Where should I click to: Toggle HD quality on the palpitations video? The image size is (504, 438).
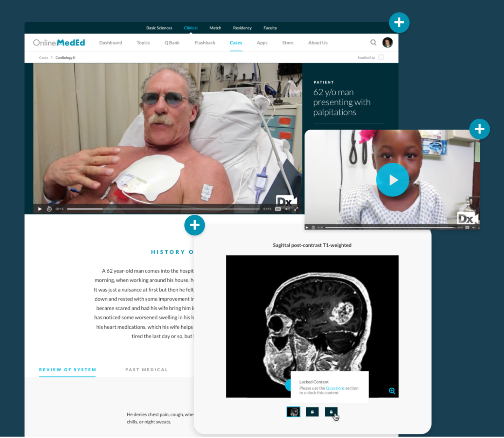(278, 209)
